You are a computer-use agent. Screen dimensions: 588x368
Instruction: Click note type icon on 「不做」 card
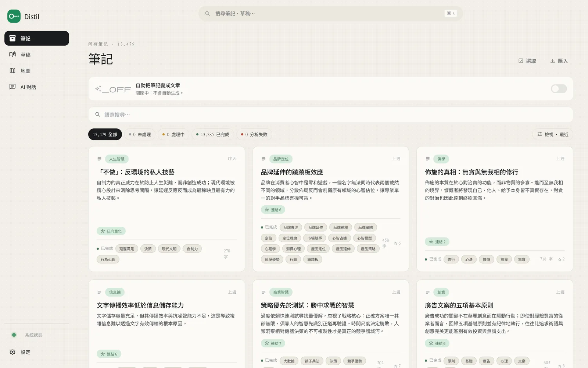pos(99,159)
